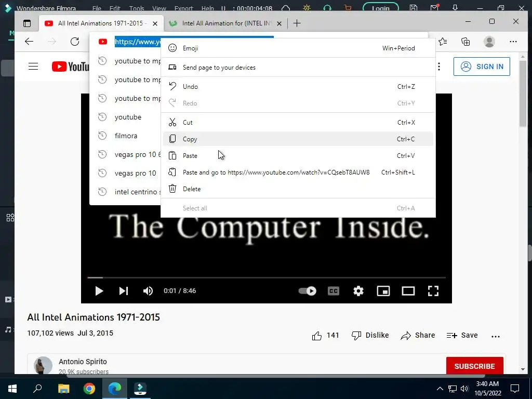Select the 'filmora' history suggestion

(x=126, y=136)
